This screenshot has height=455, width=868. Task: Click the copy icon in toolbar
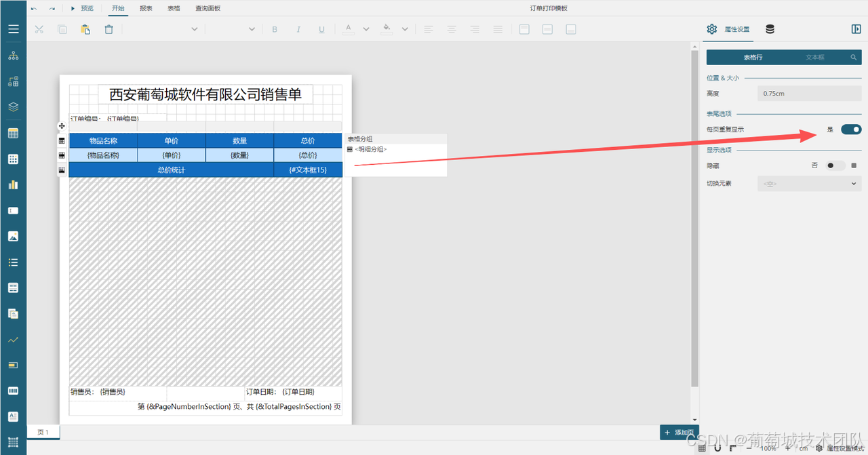click(x=62, y=29)
